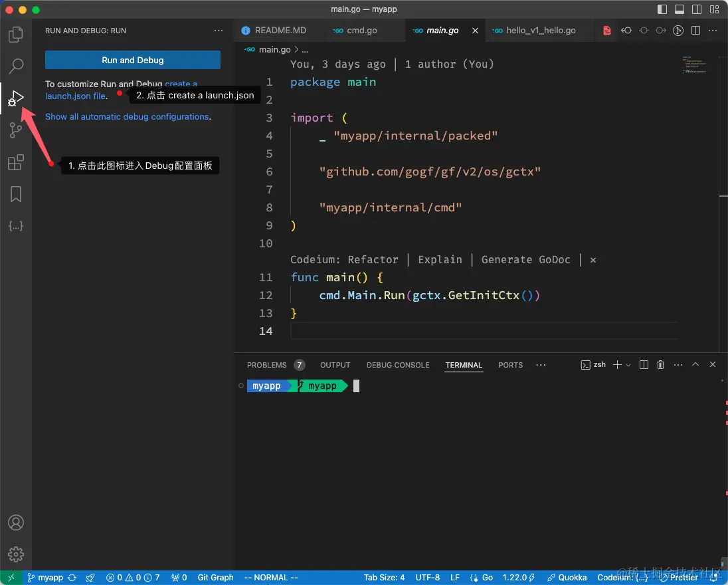
Task: Toggle bottom panel layout button
Action: click(x=680, y=9)
